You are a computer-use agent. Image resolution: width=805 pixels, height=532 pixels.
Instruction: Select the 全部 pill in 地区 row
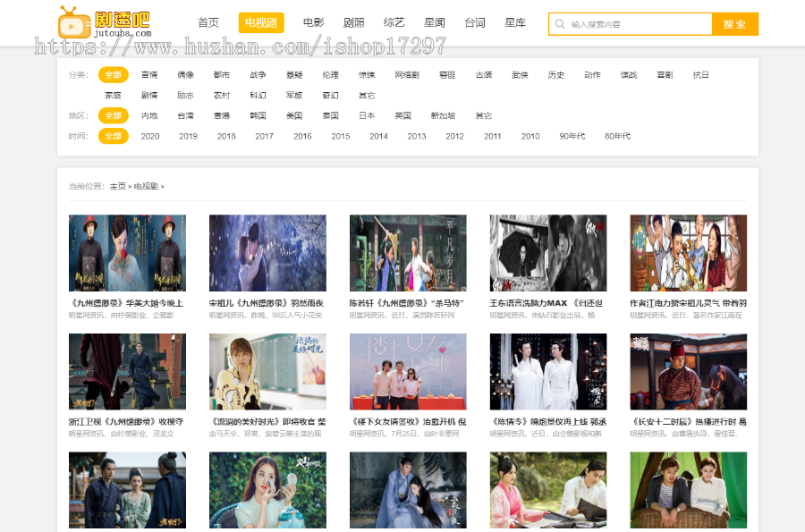coord(113,115)
